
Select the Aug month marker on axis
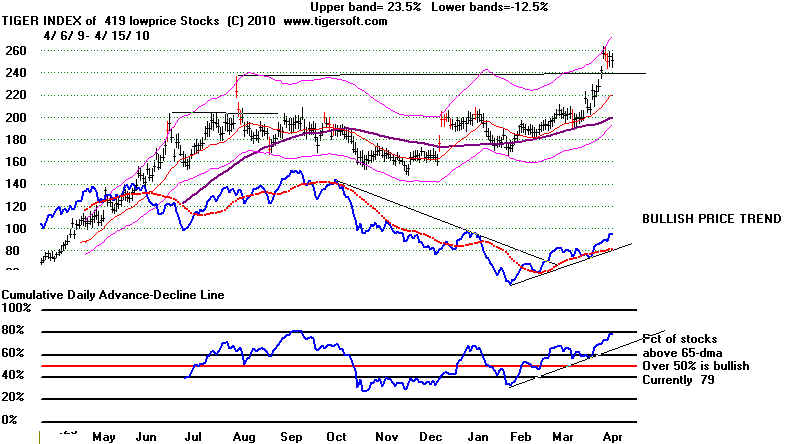pos(243,437)
